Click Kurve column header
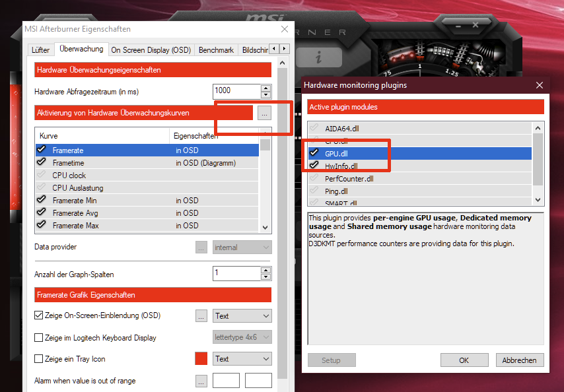564x392 pixels. tap(102, 136)
